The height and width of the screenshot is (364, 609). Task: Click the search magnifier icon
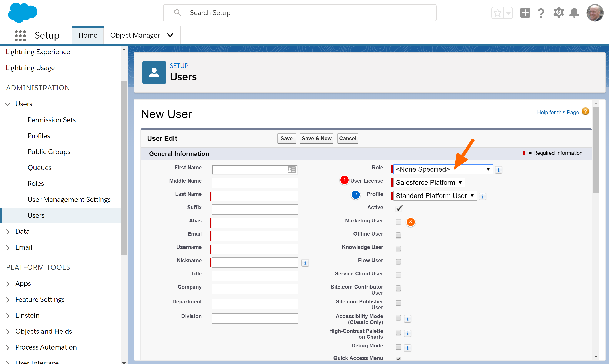pyautogui.click(x=177, y=12)
